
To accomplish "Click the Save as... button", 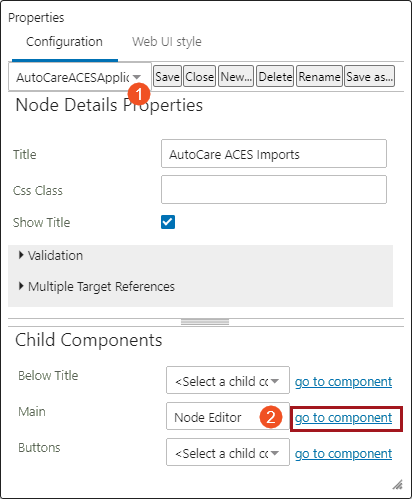I will pos(369,76).
